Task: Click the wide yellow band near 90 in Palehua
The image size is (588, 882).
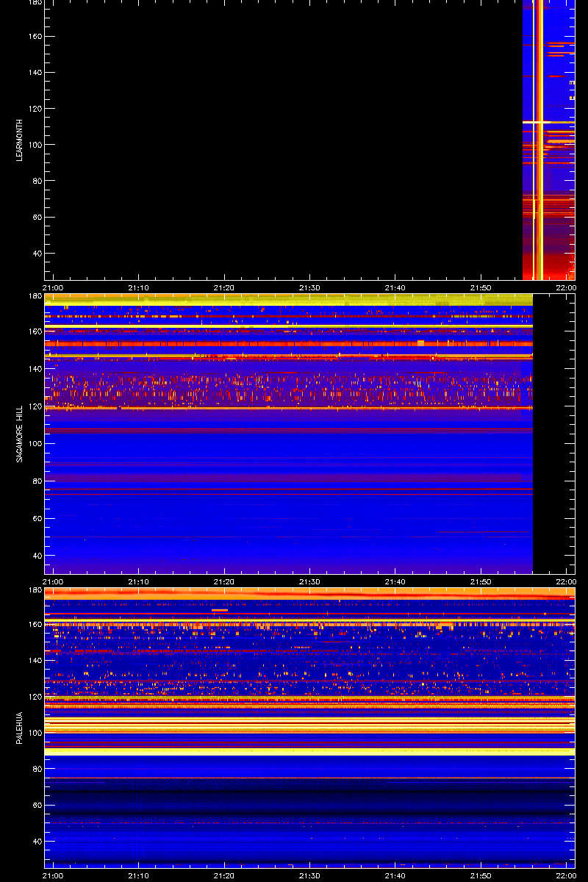Action: tap(309, 752)
